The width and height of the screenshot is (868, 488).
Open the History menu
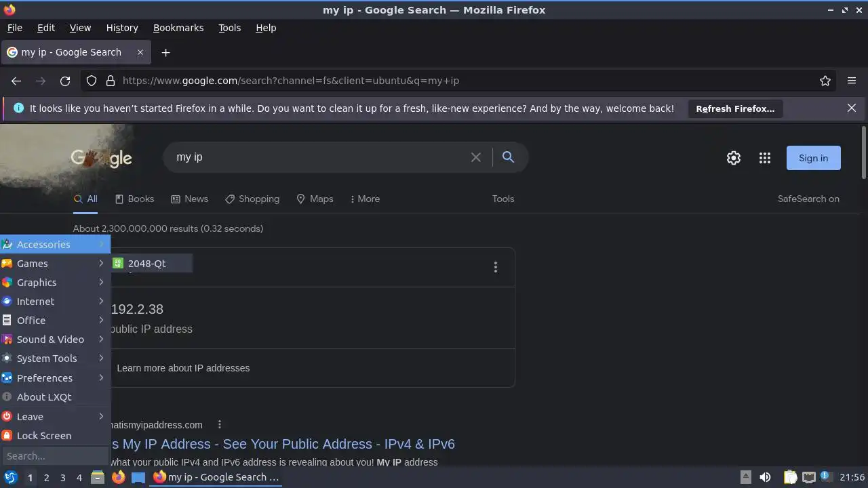tap(122, 28)
